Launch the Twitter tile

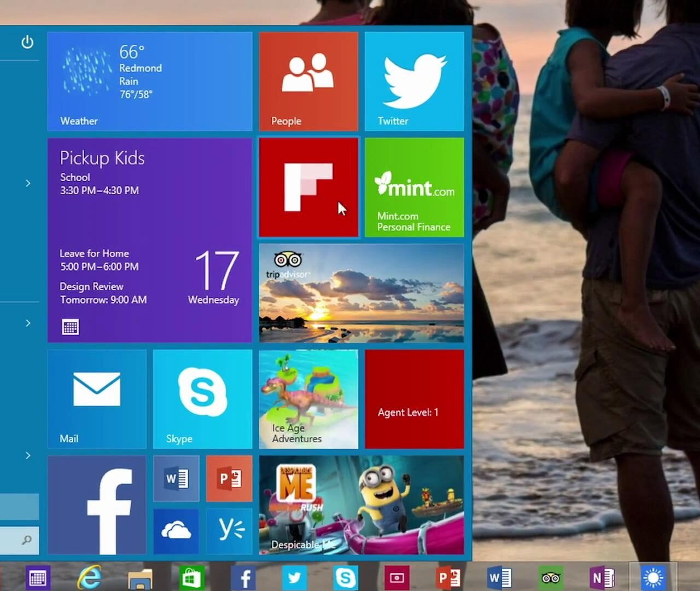(415, 81)
